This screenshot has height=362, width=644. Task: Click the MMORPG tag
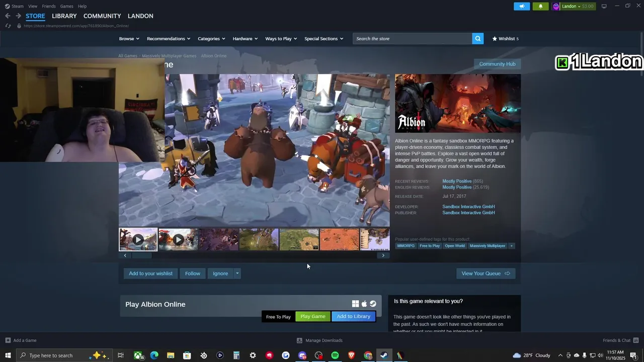click(x=406, y=246)
